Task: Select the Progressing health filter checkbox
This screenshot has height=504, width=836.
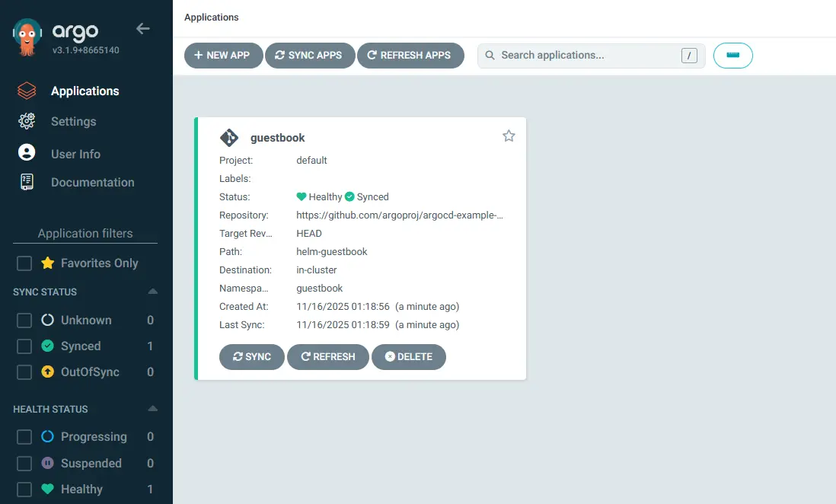Action: tap(24, 437)
